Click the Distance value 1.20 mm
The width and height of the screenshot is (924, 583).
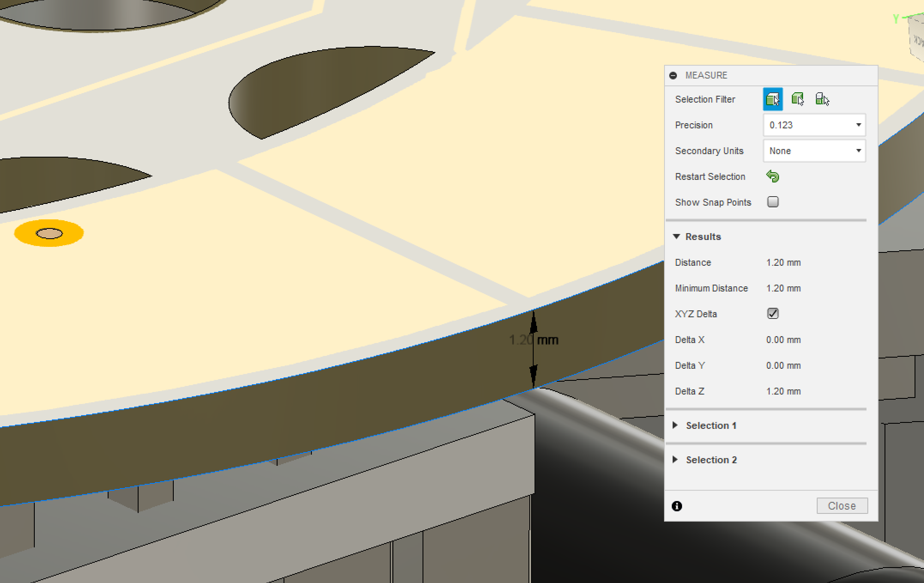pyautogui.click(x=783, y=262)
